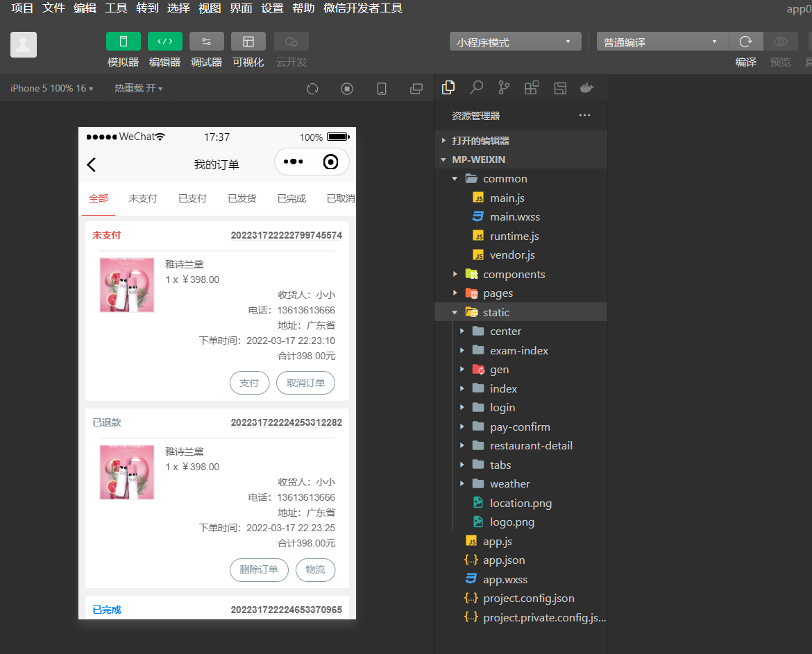Open the 微信开发者工具 menu
This screenshot has width=812, height=654.
click(x=363, y=8)
